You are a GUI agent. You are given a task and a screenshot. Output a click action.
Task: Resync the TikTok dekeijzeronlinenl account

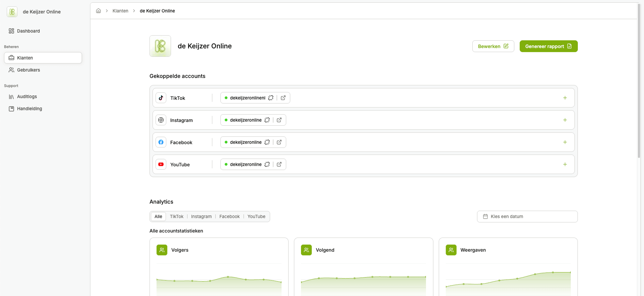(271, 98)
